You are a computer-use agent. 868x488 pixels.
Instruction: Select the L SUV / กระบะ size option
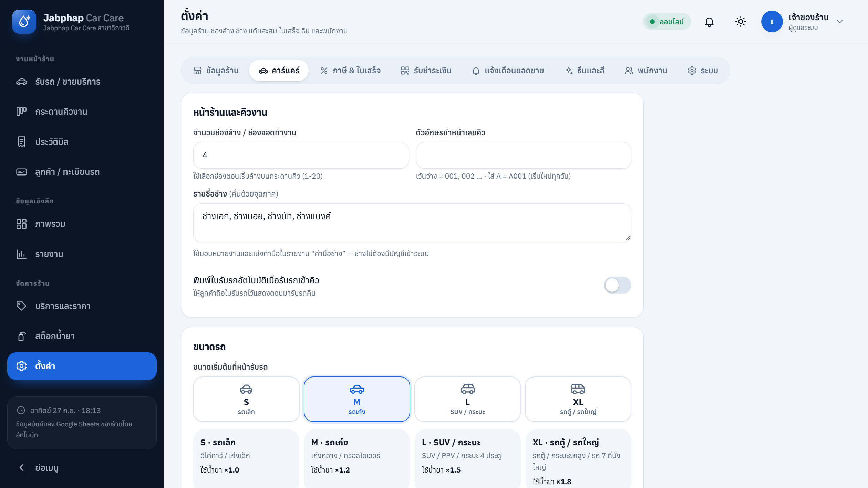pos(467,399)
